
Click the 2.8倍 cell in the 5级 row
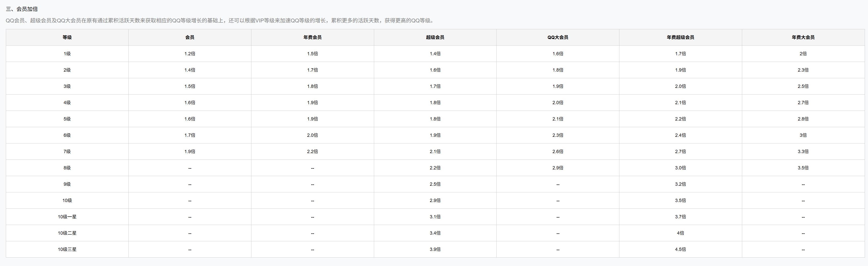(x=803, y=119)
